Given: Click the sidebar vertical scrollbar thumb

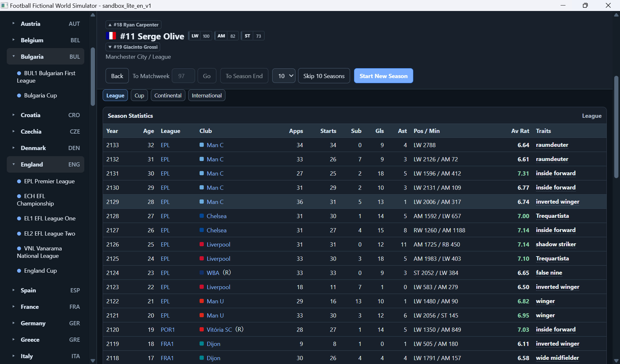Looking at the screenshot, I should tap(93, 77).
